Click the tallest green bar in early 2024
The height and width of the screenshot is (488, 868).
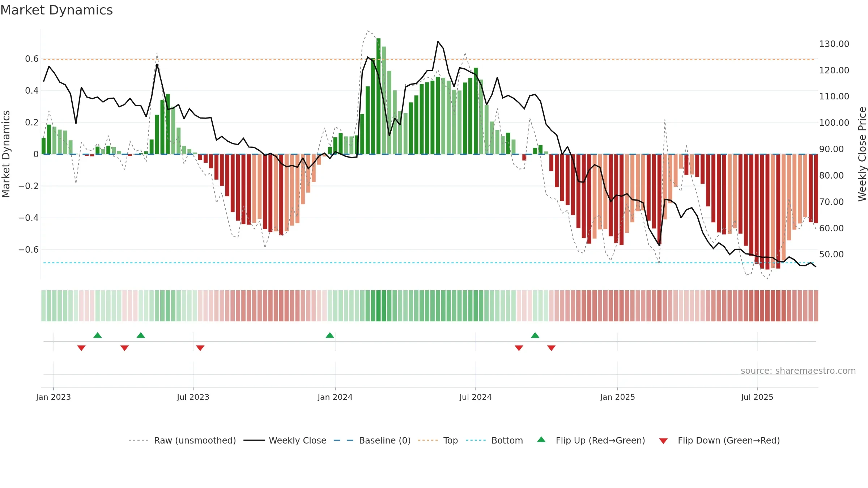click(379, 96)
